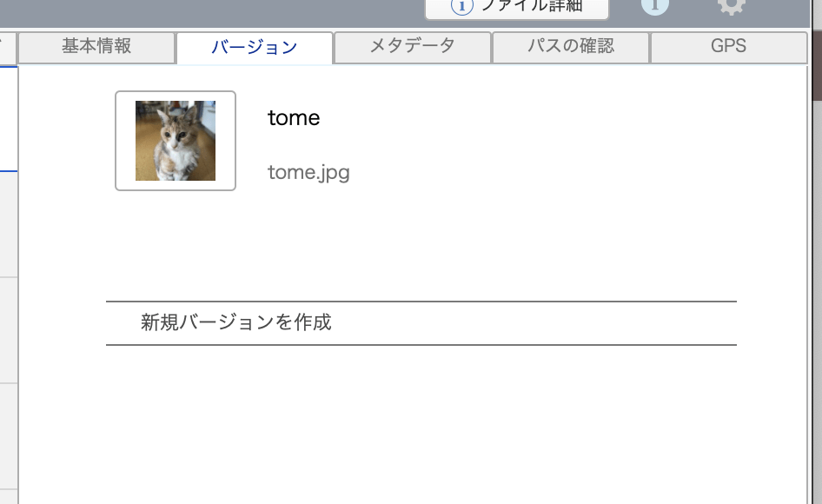Click the light blue info circle icon

coord(655,6)
